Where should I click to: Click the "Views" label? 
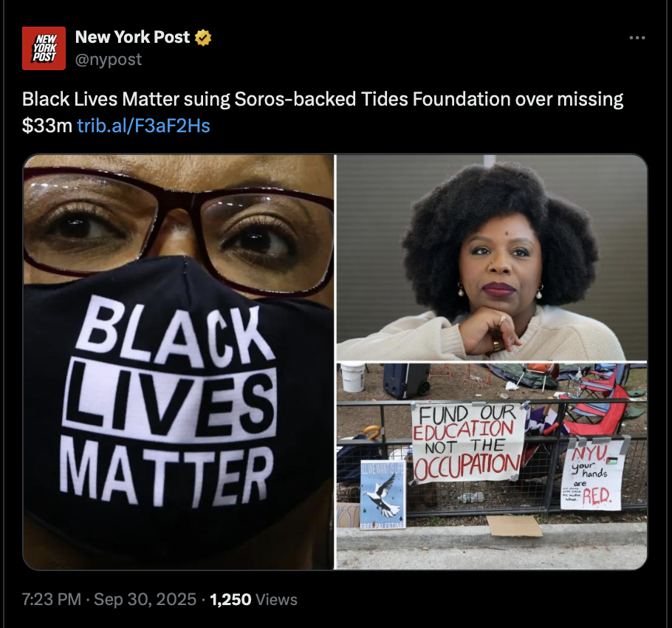click(x=276, y=599)
